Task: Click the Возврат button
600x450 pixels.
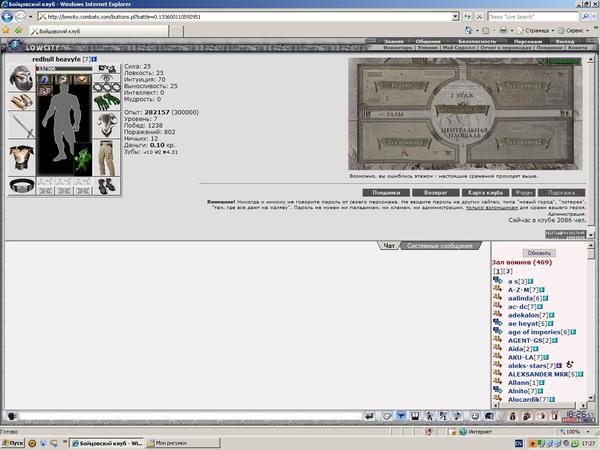Action: (x=435, y=192)
